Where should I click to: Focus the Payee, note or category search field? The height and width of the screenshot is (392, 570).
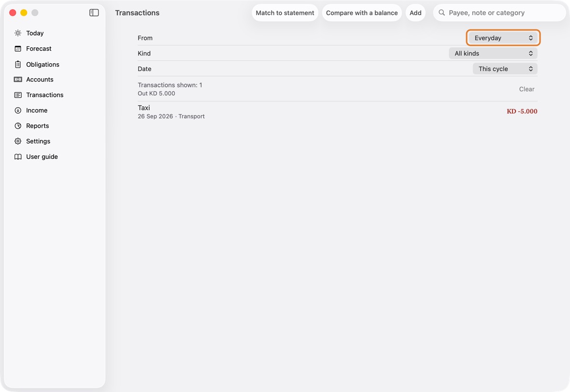(499, 13)
